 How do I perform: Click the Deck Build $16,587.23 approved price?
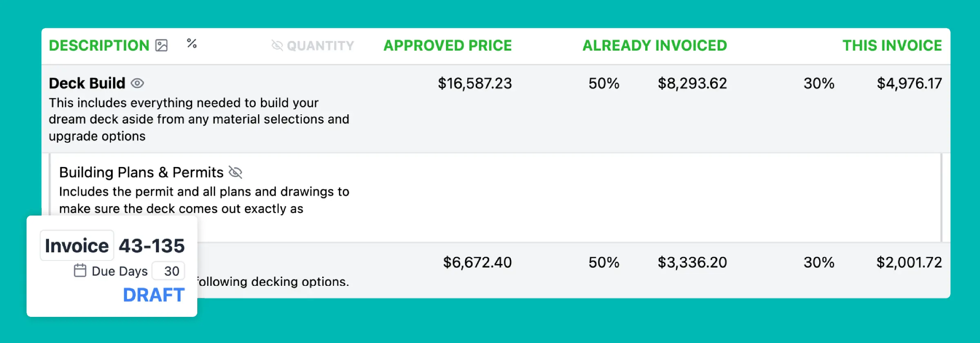pyautogui.click(x=474, y=84)
